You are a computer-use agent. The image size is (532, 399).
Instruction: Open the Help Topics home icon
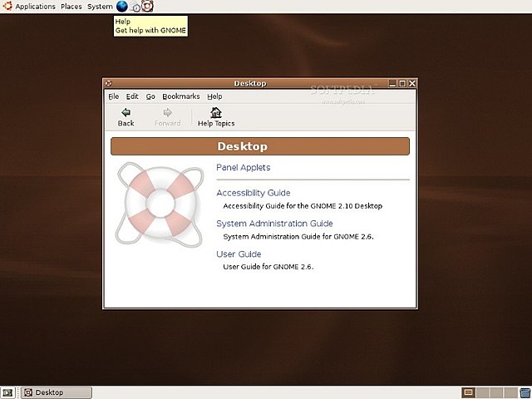[x=216, y=117]
